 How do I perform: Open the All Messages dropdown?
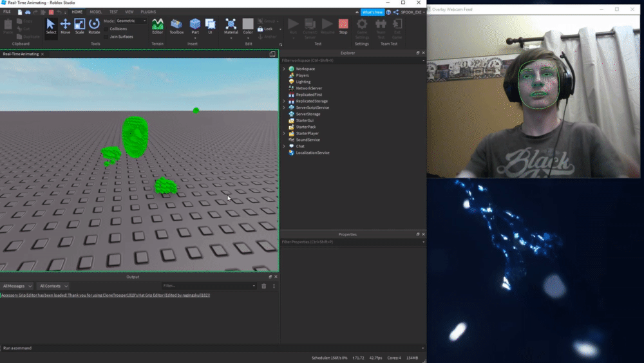(x=17, y=286)
